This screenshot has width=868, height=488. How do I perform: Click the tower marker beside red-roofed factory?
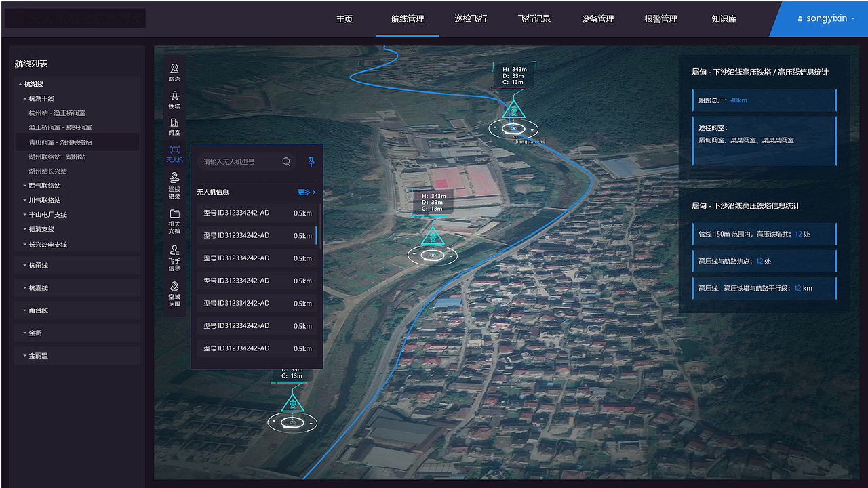coord(432,236)
